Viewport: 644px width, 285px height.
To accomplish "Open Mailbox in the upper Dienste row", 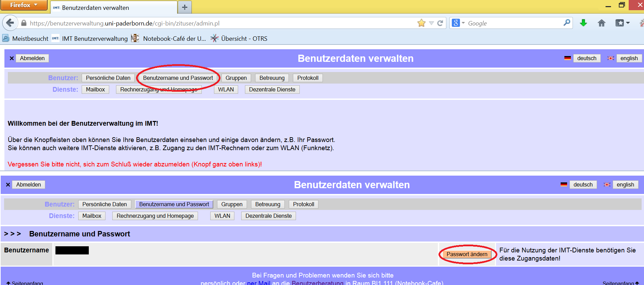I will 95,89.
